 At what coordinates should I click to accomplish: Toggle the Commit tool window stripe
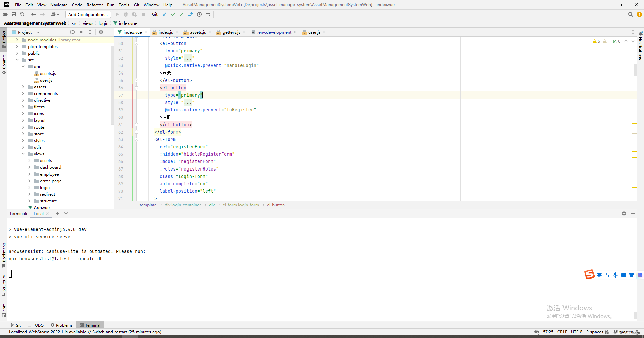[4, 64]
